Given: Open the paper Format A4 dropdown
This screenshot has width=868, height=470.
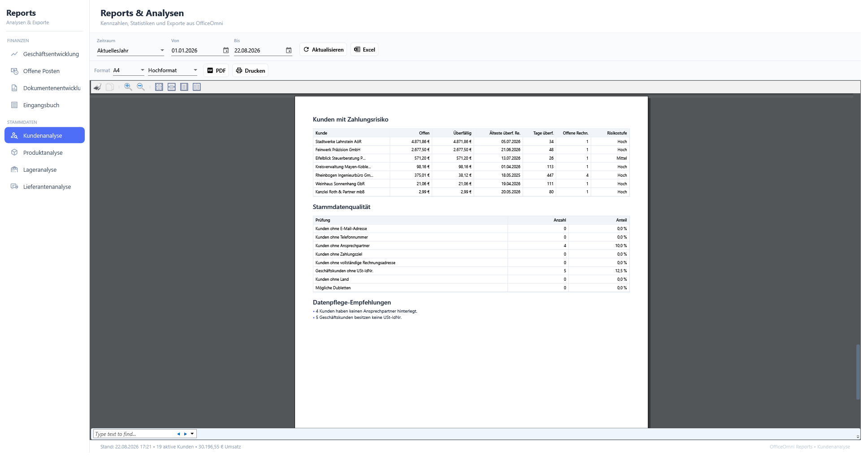Looking at the screenshot, I should 129,70.
